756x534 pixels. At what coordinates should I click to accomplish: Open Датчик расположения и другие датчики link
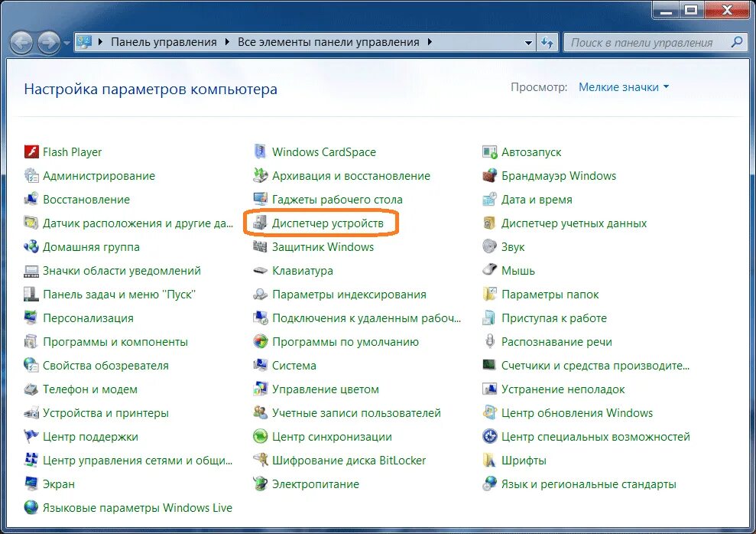coord(138,223)
